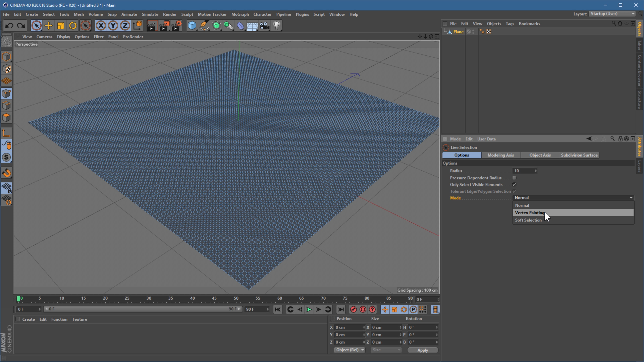Click Record Active Objects button
Viewport: 644px width, 362px height.
353,310
